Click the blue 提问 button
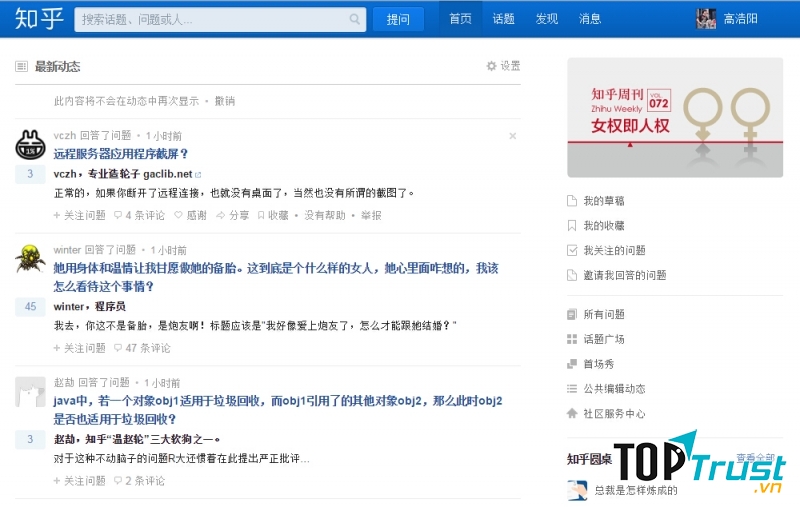The image size is (800, 507). pos(398,19)
